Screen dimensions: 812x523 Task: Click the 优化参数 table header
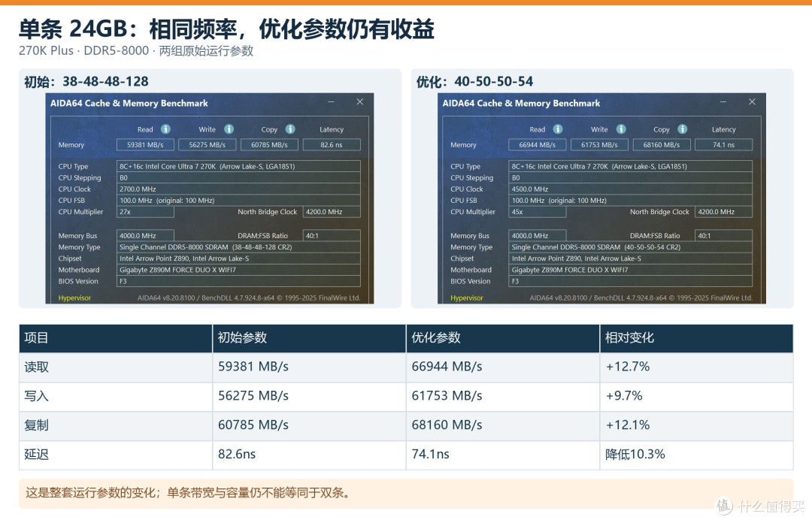[x=503, y=338]
